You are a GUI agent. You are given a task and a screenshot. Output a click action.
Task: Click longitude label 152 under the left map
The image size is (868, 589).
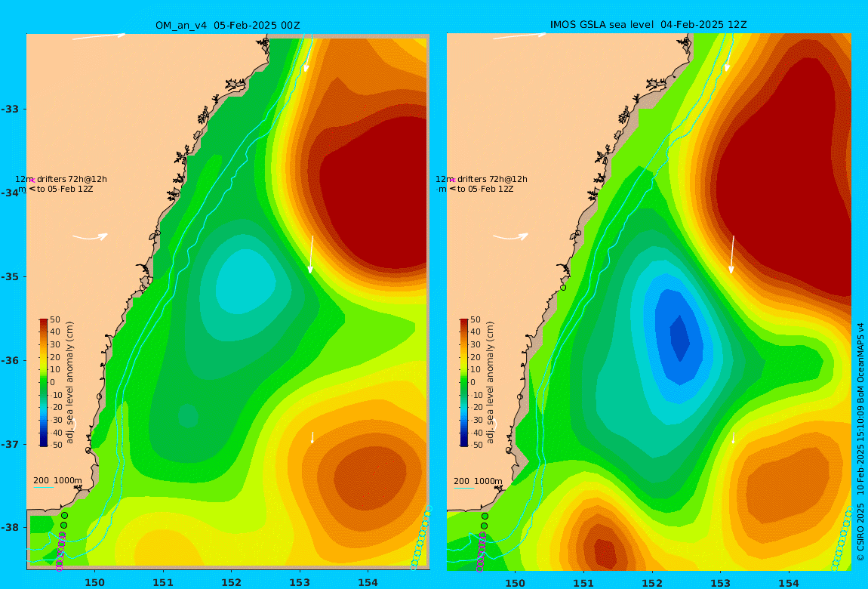click(232, 582)
